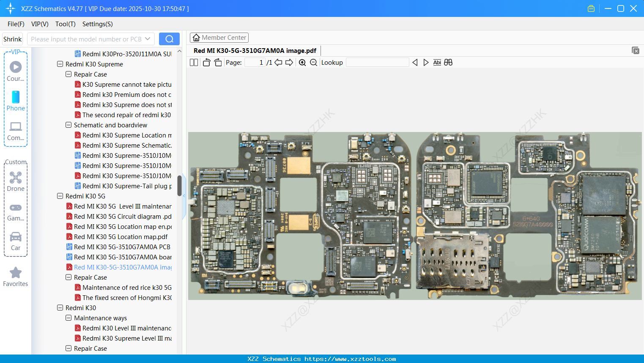Open the Drone category in sidebar

[16, 181]
